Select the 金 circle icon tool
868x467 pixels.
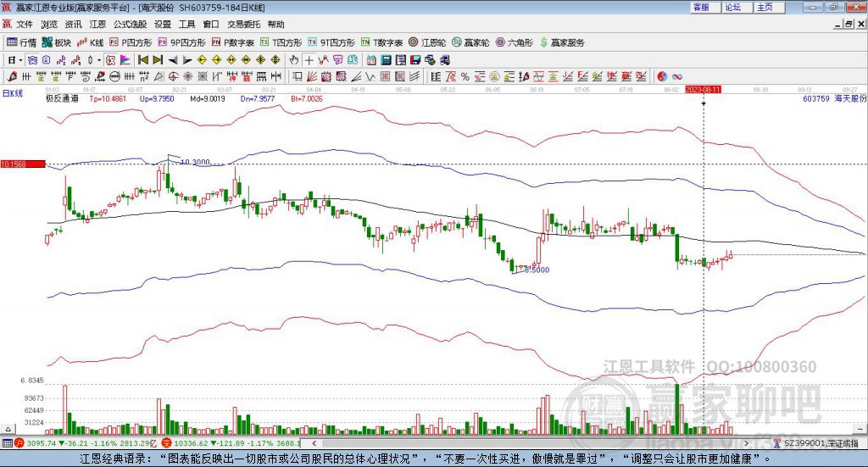point(494,76)
